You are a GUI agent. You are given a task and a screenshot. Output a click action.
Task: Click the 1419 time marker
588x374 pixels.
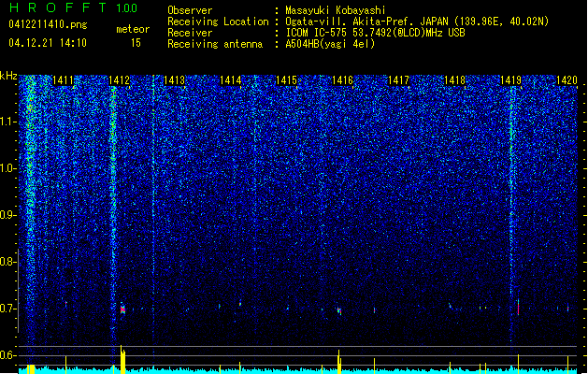point(510,80)
